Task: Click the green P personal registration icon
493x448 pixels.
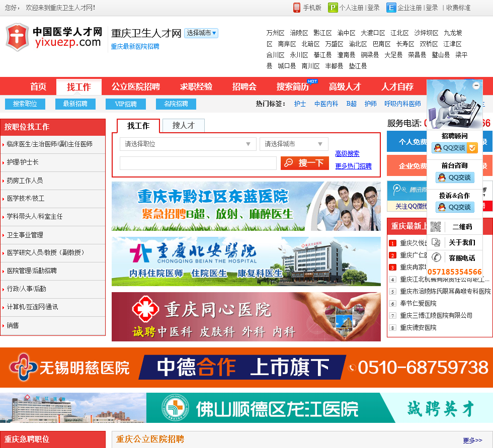Action: click(333, 8)
